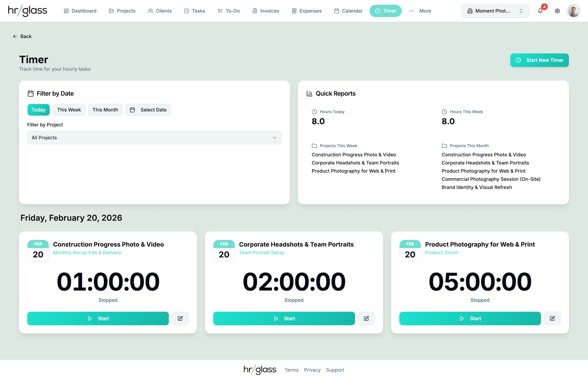Click the Start New Timer button
588x380 pixels.
click(539, 60)
